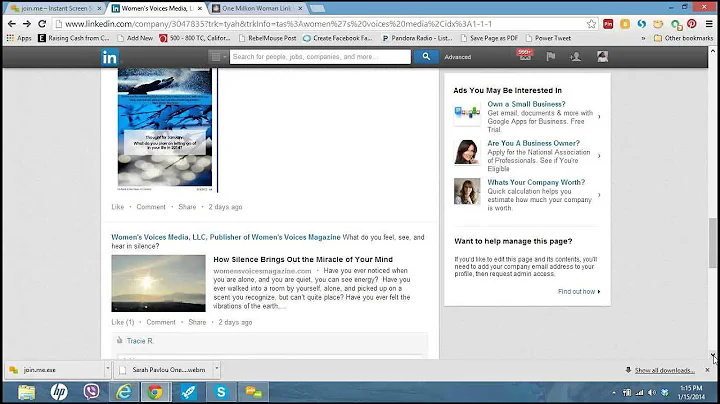
Task: Open LinkedIn inbox messages icon
Action: coord(525,56)
